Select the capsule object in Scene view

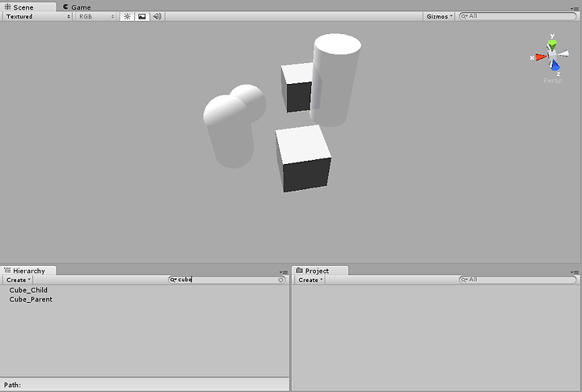(227, 131)
